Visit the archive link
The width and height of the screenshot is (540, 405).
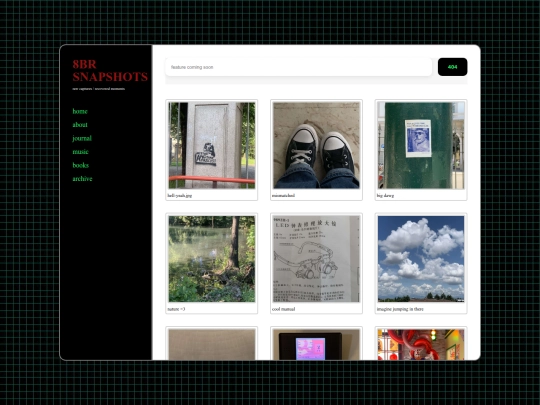point(82,178)
